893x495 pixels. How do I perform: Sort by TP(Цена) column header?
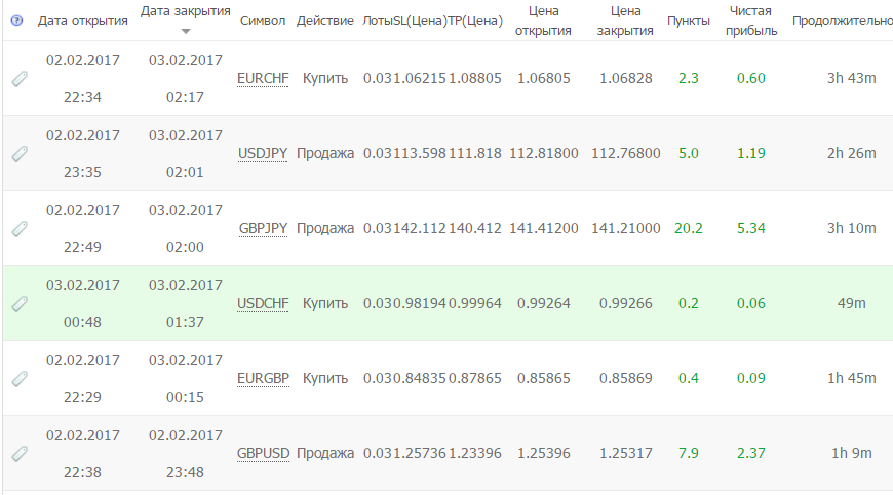476,21
